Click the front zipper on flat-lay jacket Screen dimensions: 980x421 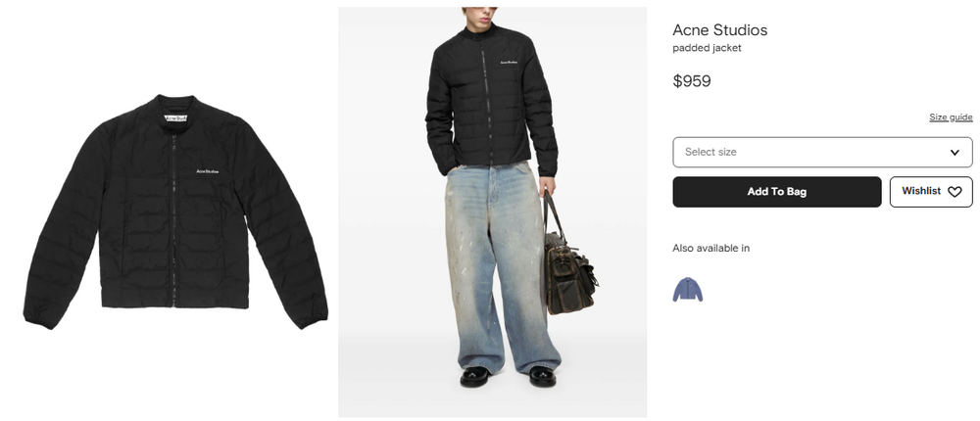[x=173, y=218]
